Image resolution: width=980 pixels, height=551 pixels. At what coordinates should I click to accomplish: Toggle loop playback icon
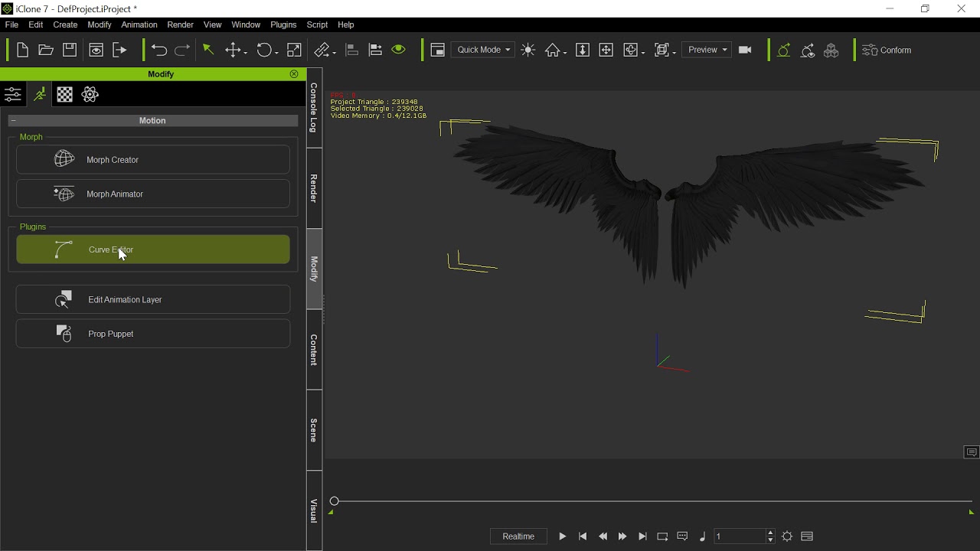tap(662, 536)
